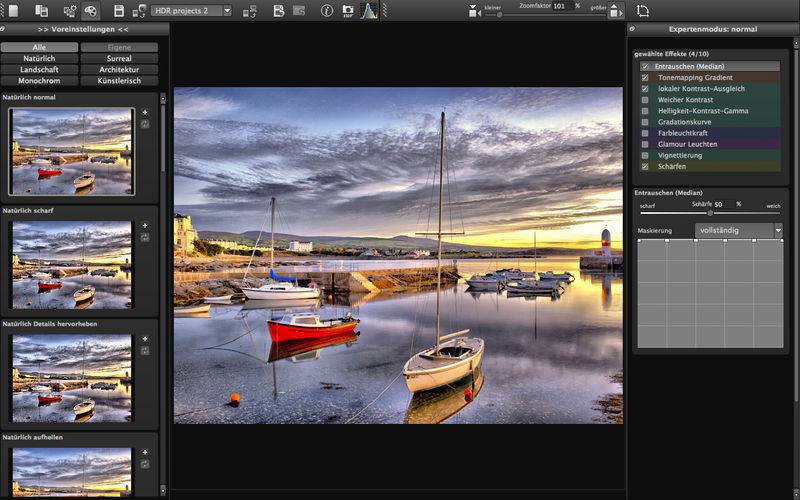Viewport: 800px width, 500px height.
Task: Select the Tonemapping Gradient effect row
Action: coord(710,78)
